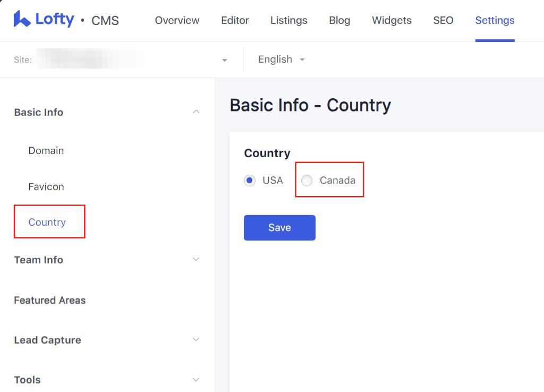Image resolution: width=544 pixels, height=392 pixels.
Task: Choose the Canada radio option
Action: coord(307,181)
